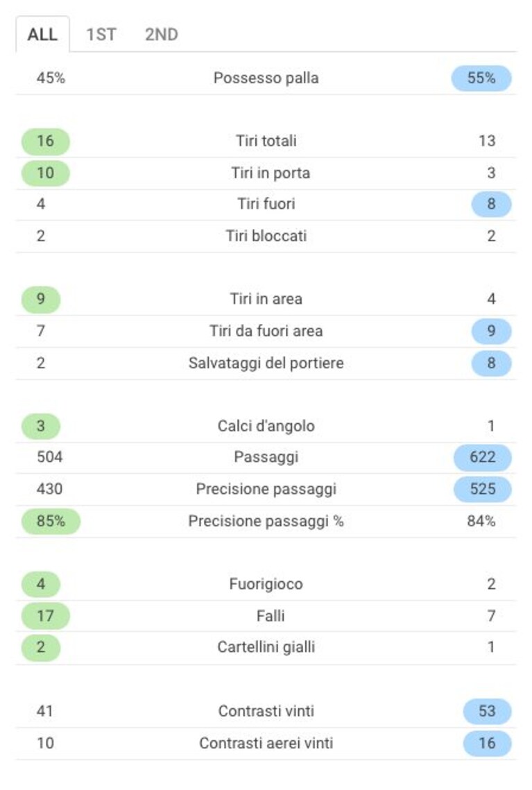Click the green 17 Falli badge
This screenshot has width=532, height=790.
pos(45,616)
